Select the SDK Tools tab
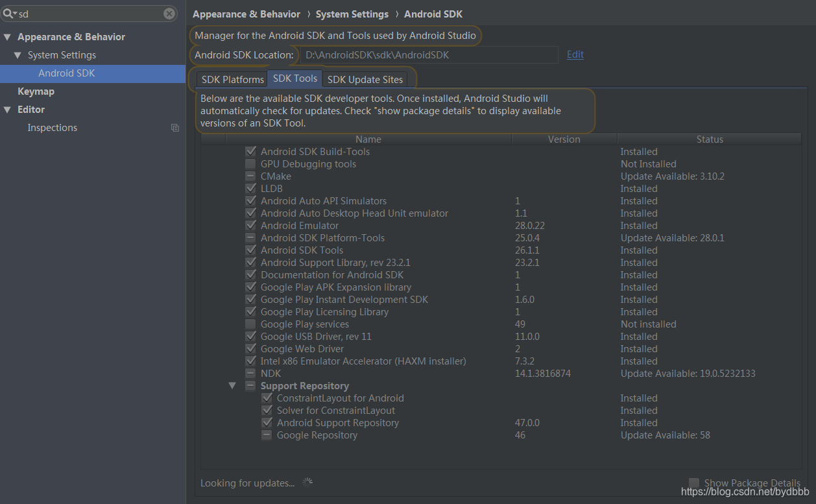The height and width of the screenshot is (504, 816). (295, 78)
